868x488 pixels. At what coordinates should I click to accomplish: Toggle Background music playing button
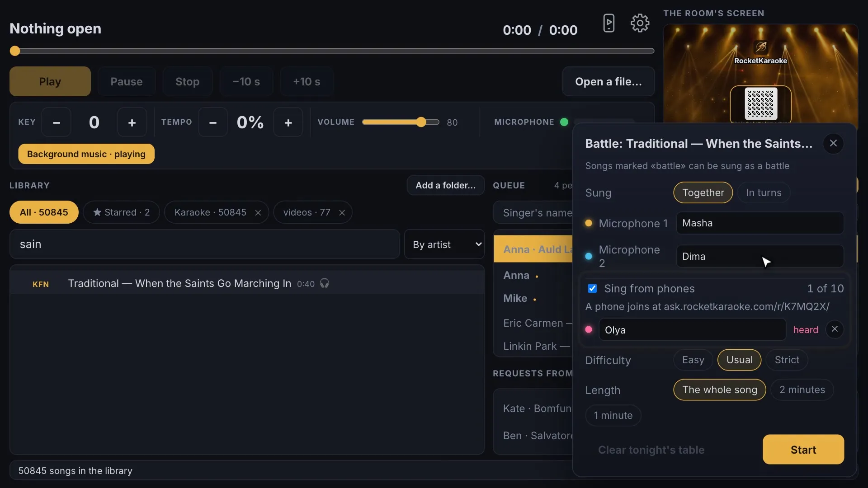click(86, 154)
